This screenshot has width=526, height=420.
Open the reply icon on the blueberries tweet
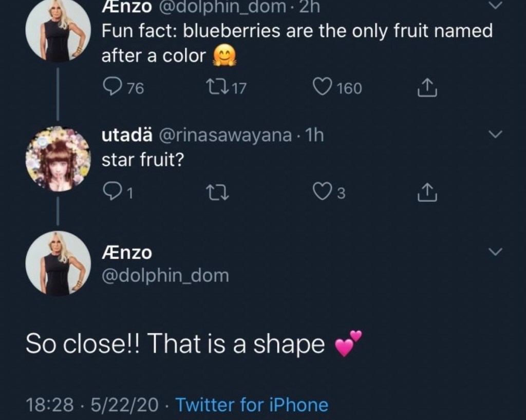(x=114, y=87)
